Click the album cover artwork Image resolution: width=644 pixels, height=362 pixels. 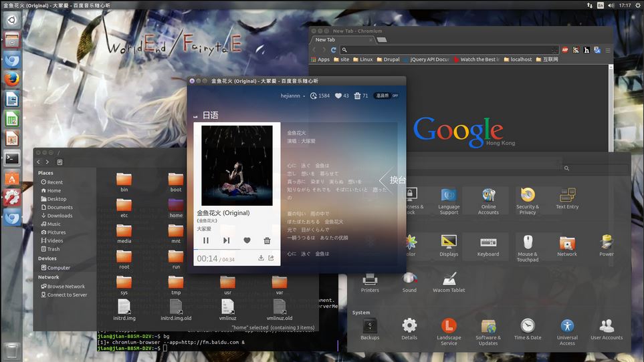(237, 166)
